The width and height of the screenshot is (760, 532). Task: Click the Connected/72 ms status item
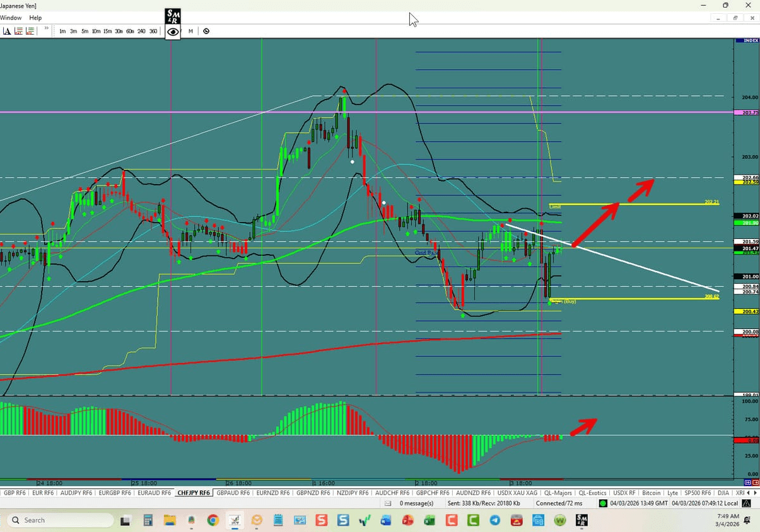560,503
